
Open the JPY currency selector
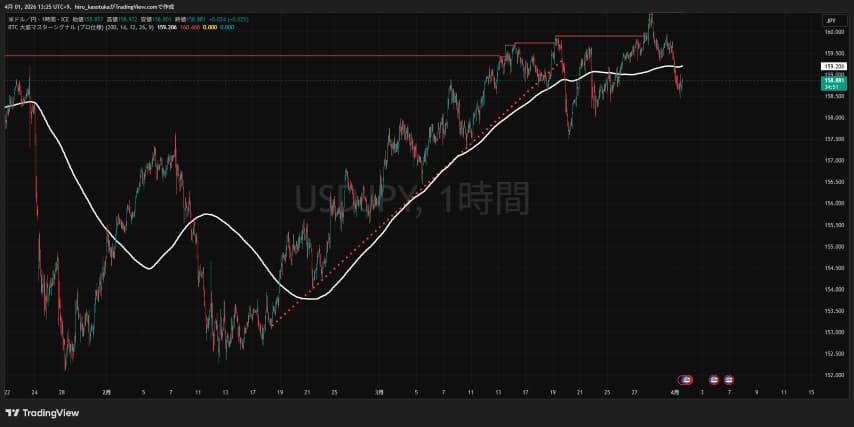click(830, 20)
